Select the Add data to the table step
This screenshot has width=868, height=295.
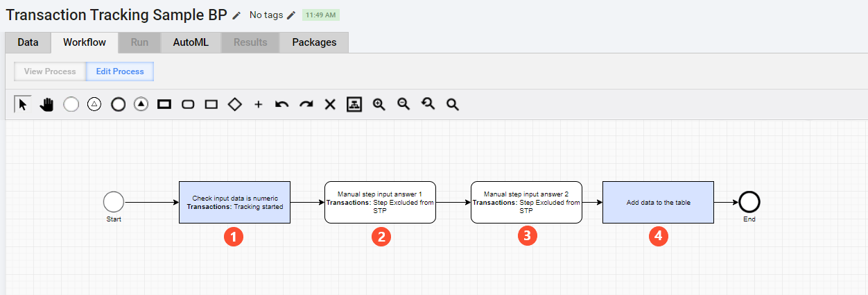(658, 202)
